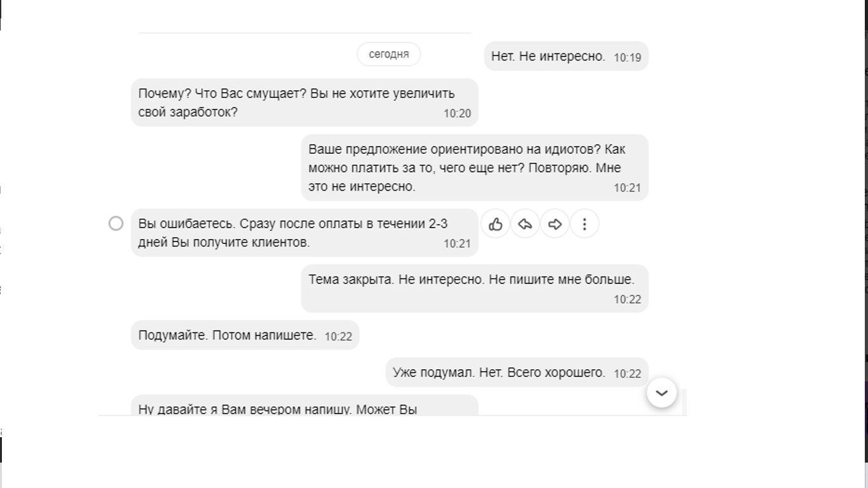This screenshot has height=488, width=868.
Task: Like the "Вы ошибаетесь" message with thumbs up
Action: [x=496, y=224]
